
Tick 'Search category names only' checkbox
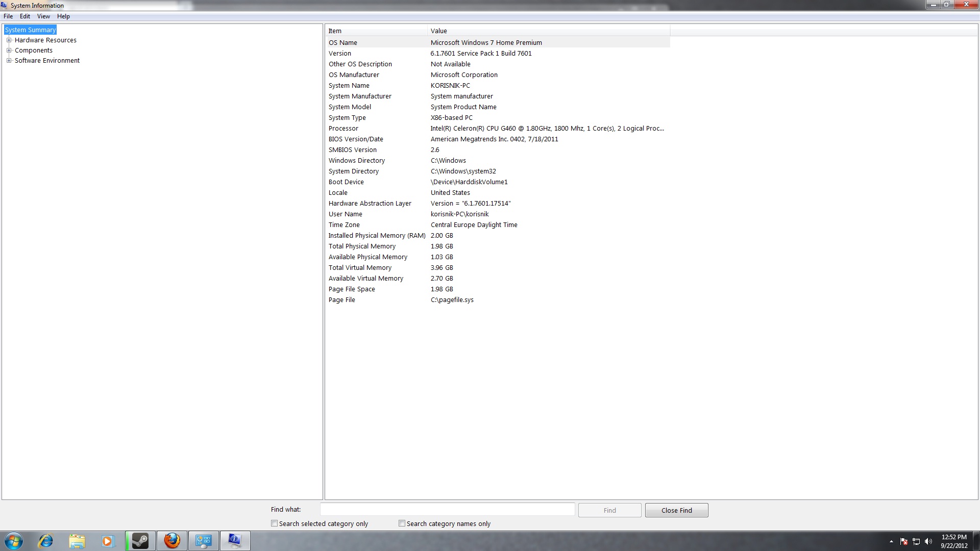click(402, 523)
